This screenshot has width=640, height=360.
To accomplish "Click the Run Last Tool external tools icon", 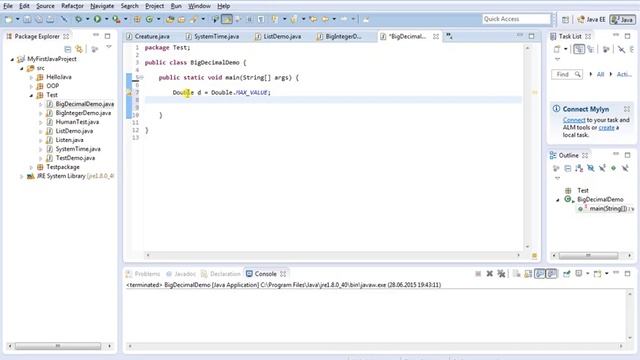I will coord(116,19).
